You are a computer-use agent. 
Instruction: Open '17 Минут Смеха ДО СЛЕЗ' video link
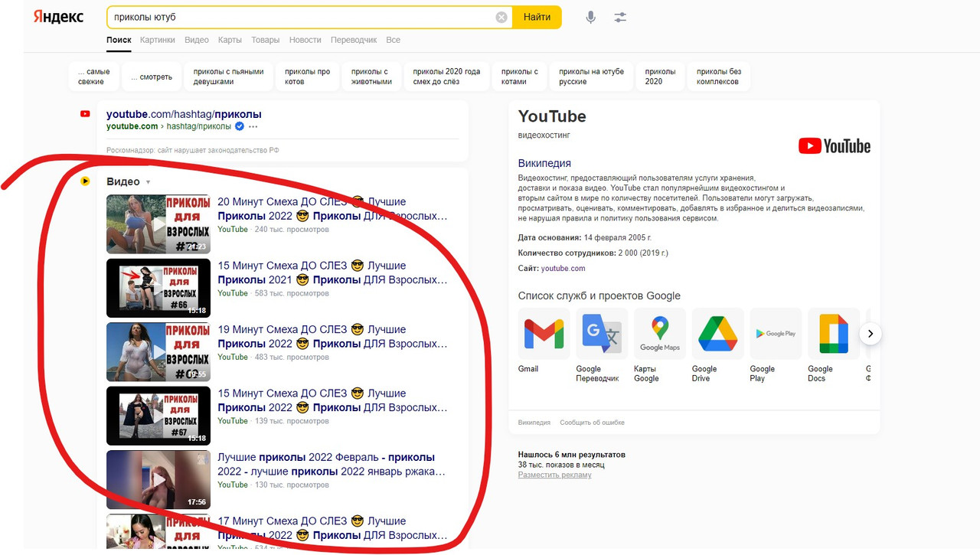332,528
